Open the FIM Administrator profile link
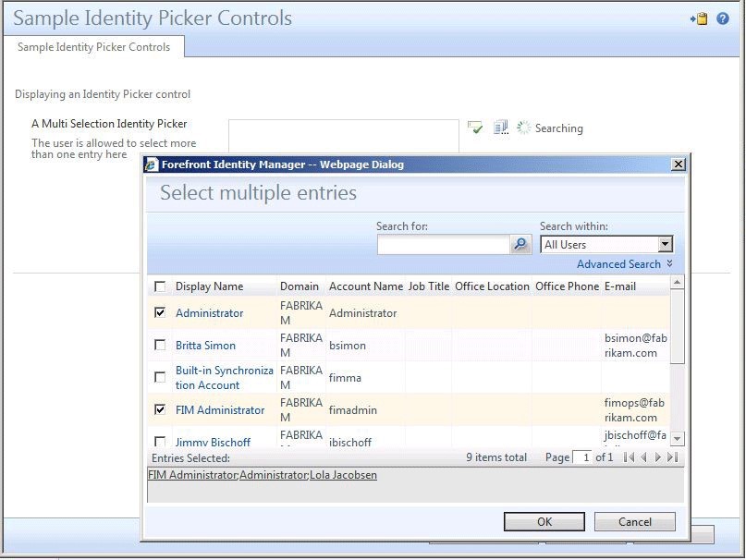This screenshot has width=746, height=560. pyautogui.click(x=219, y=409)
